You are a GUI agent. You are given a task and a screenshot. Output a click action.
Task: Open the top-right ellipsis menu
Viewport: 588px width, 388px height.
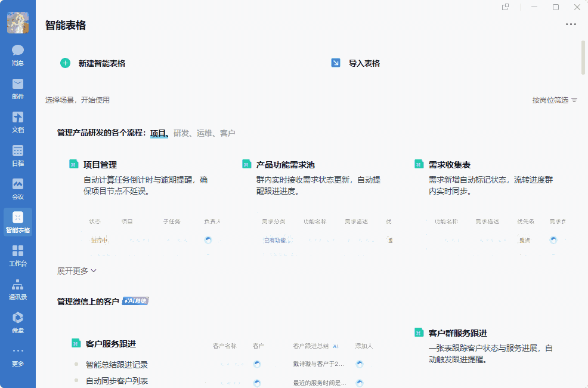pyautogui.click(x=571, y=24)
